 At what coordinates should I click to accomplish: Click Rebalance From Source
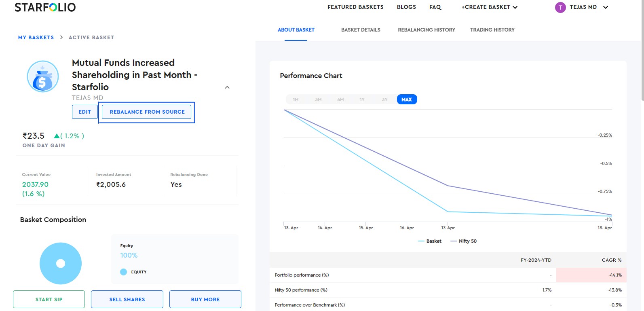(x=147, y=112)
